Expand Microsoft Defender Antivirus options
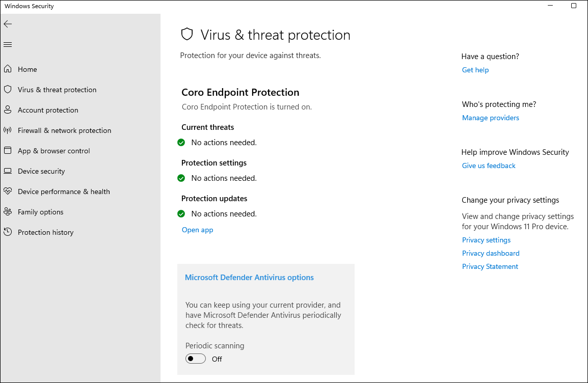 pos(249,278)
